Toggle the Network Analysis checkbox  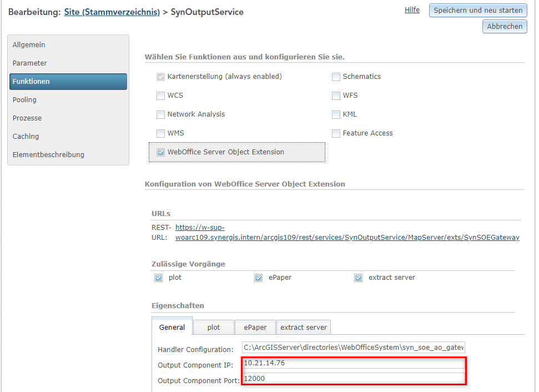coord(161,114)
